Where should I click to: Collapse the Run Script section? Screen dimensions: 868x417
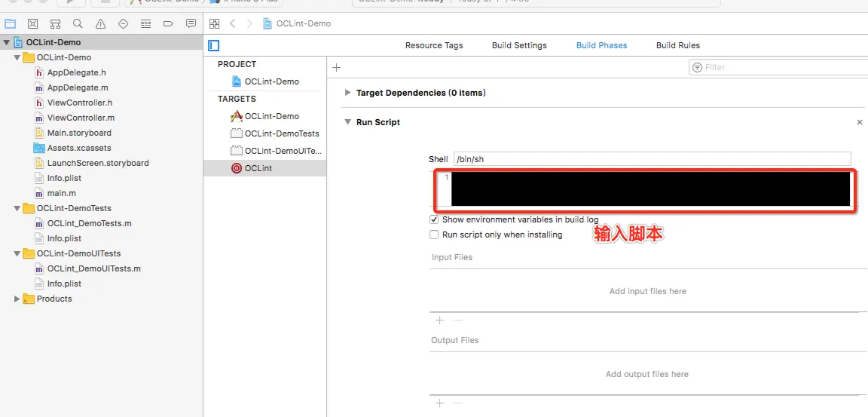[347, 122]
